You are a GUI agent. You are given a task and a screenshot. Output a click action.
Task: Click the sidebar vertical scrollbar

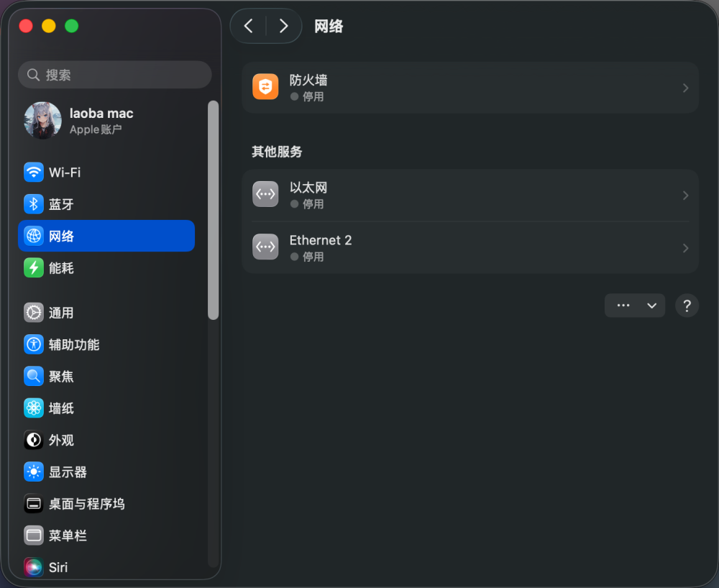tap(214, 210)
